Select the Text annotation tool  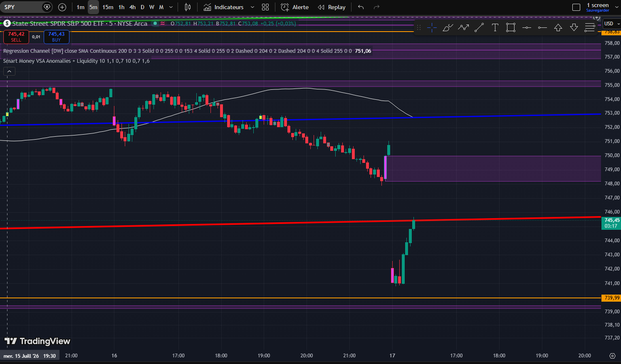495,27
